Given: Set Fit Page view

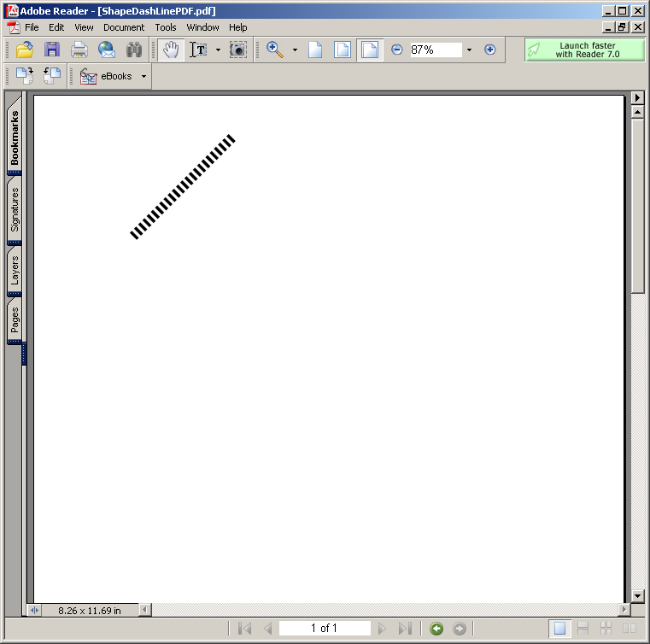Looking at the screenshot, I should pos(343,50).
